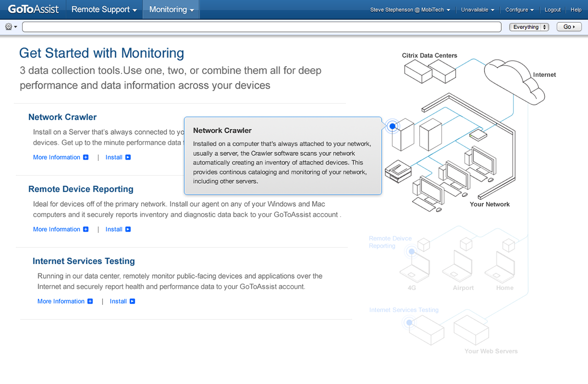Viewport: 588px width, 384px height.
Task: Open More Information for Remote Device Reporting
Action: 56,229
